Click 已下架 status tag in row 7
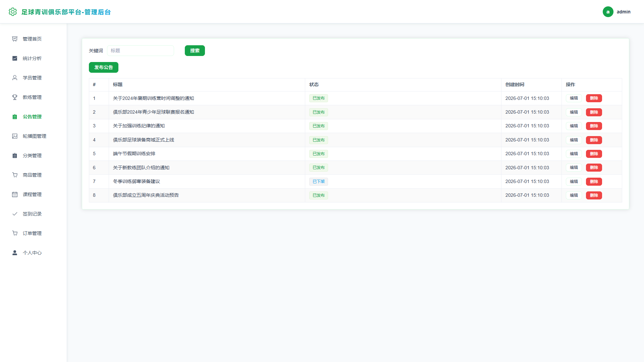 coord(318,182)
